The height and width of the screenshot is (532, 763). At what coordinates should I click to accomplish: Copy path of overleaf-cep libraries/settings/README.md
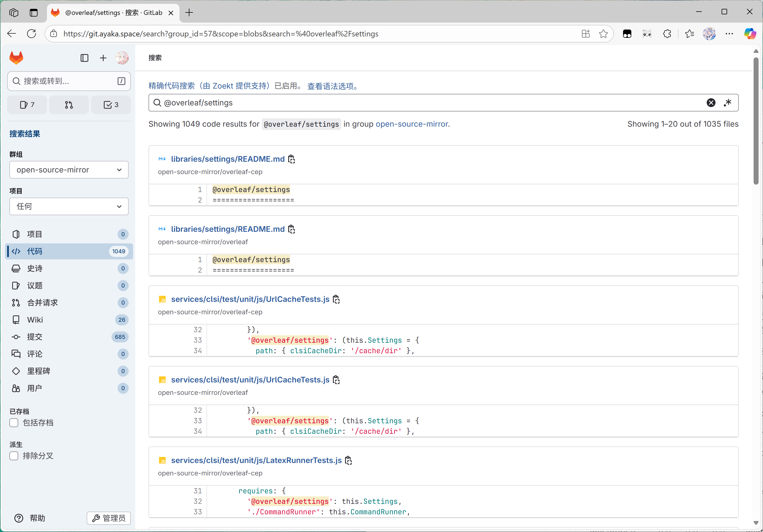tap(292, 159)
